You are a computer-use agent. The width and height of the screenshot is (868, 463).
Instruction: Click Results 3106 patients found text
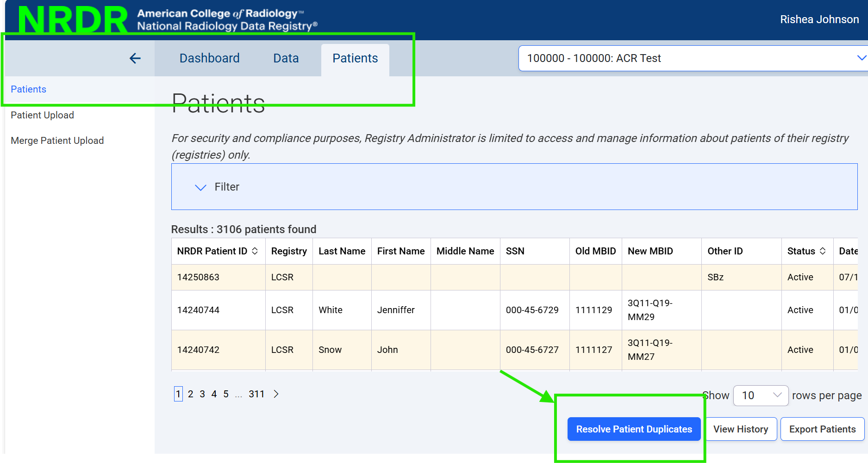pos(244,229)
